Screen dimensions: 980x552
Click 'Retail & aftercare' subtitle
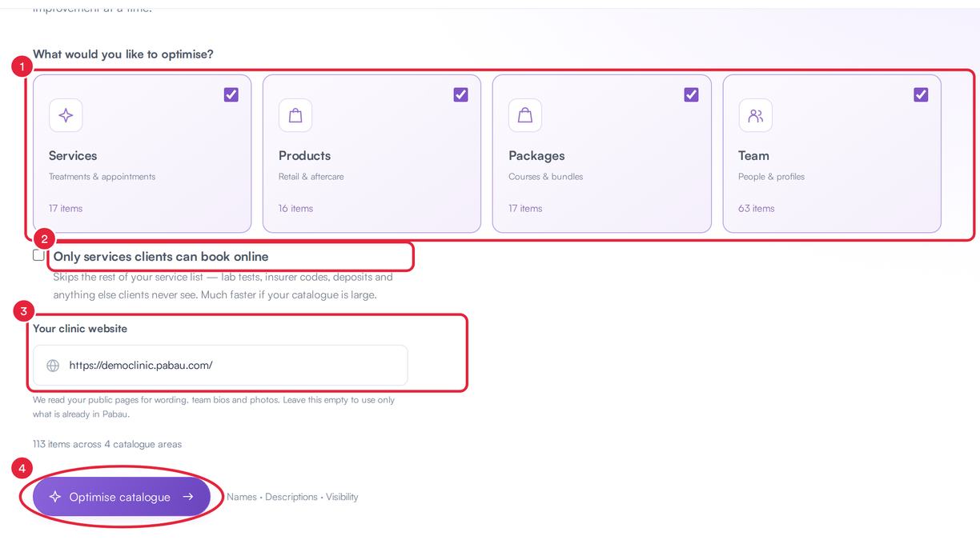coord(311,177)
